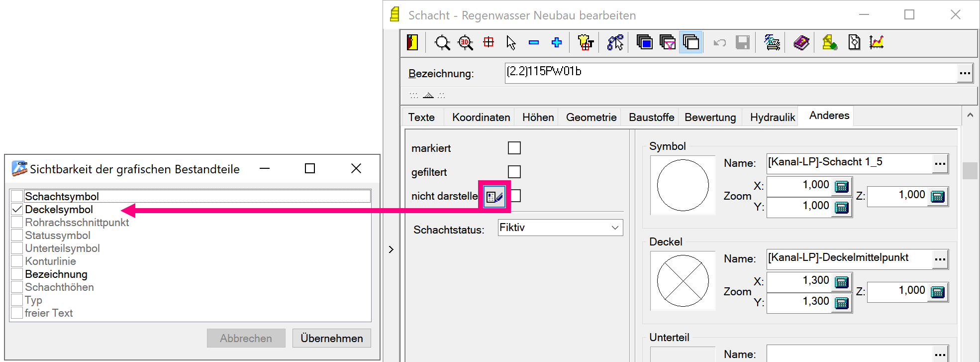The height and width of the screenshot is (362, 980).
Task: Open calculator for Deckel Zoom X value
Action: click(x=841, y=282)
